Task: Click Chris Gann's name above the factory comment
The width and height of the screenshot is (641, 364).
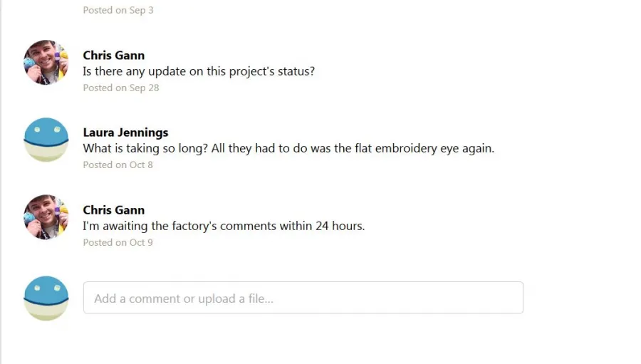Action: (x=113, y=210)
